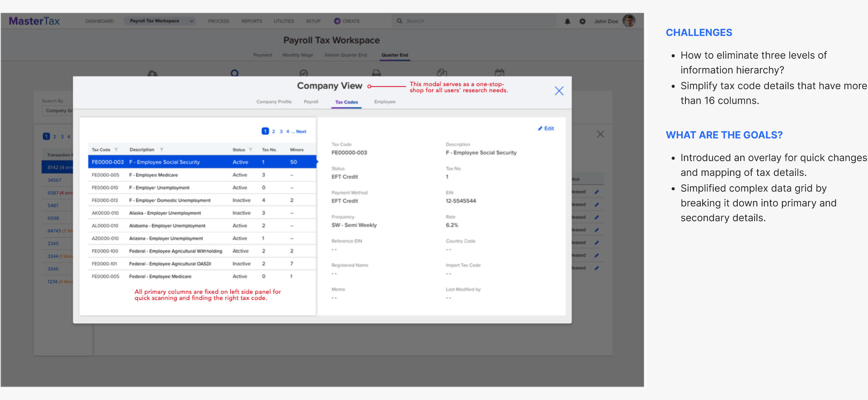Close the Company View modal
The height and width of the screenshot is (400, 868).
[x=559, y=91]
